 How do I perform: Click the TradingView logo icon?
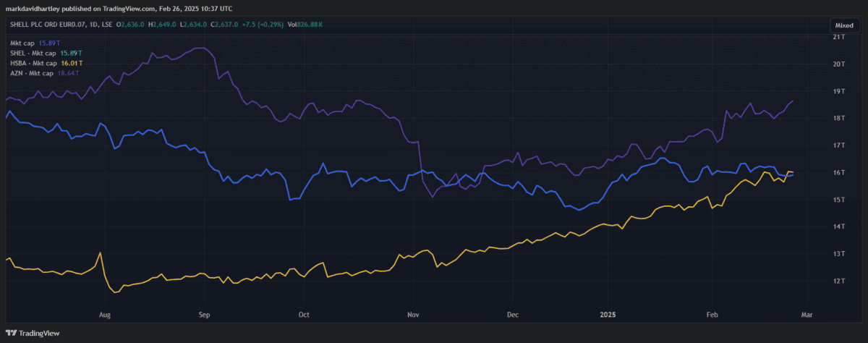coord(11,333)
